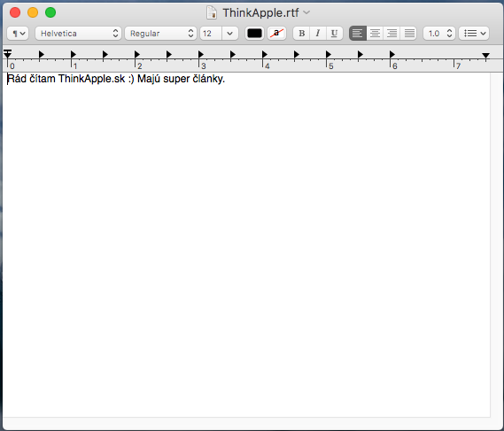
Task: Align text left
Action: point(358,34)
